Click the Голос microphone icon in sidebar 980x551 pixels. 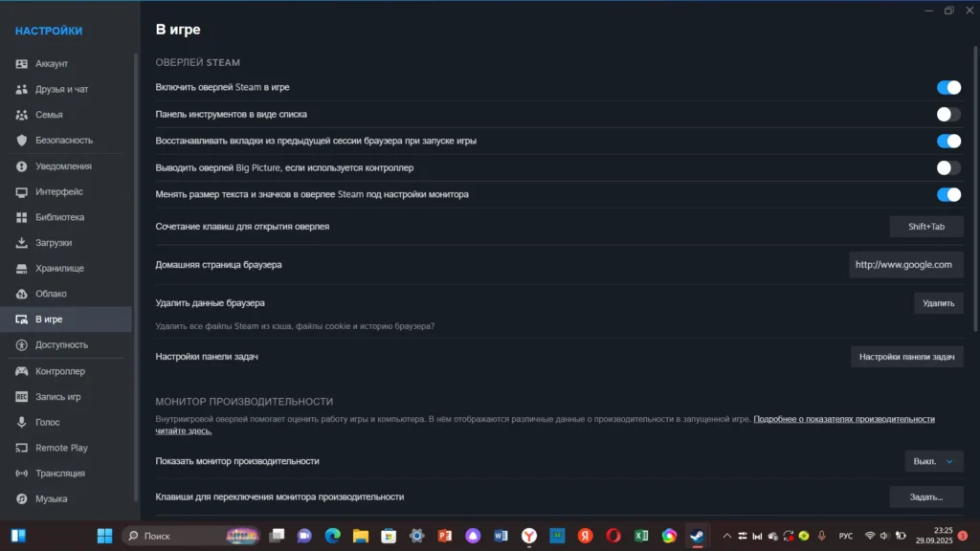coord(22,422)
